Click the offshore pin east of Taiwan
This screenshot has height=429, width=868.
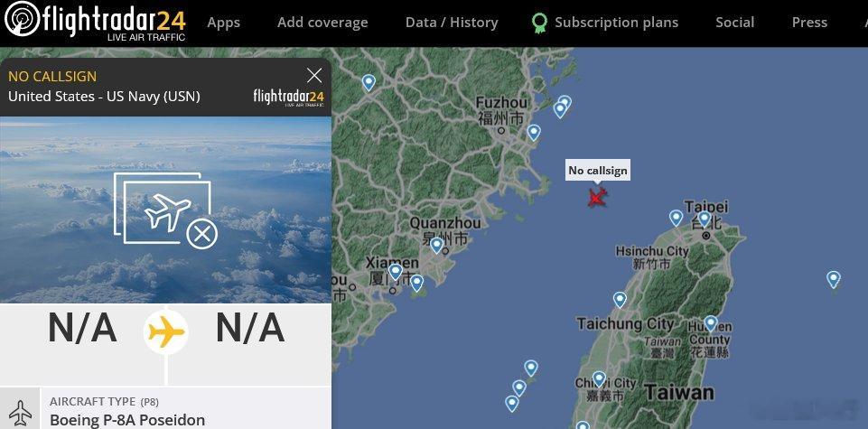tap(834, 279)
